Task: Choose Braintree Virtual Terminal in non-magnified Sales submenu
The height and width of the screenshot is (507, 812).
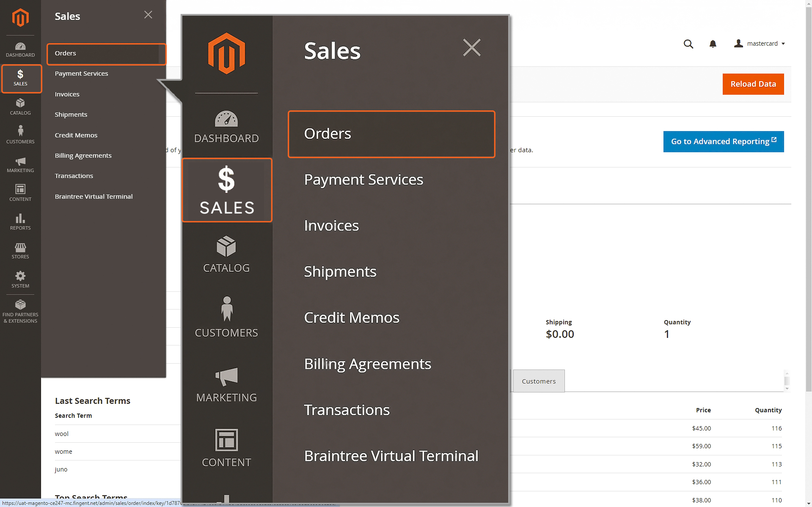Action: 94,197
